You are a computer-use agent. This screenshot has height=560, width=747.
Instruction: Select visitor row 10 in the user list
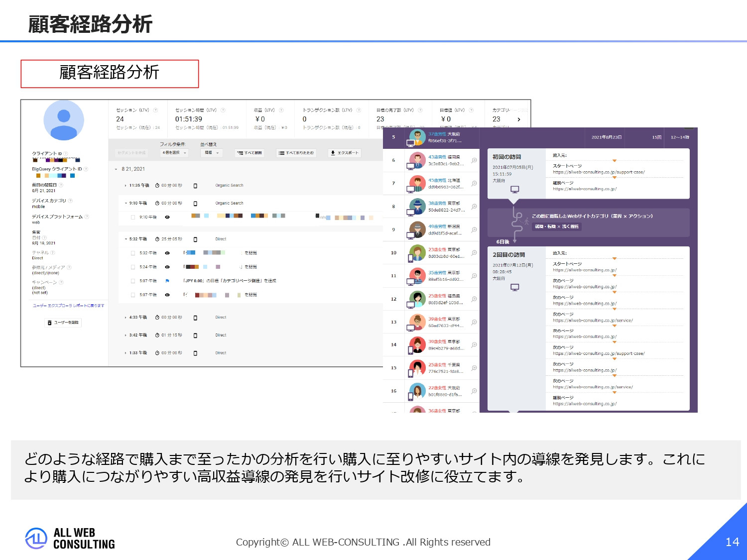(x=433, y=253)
